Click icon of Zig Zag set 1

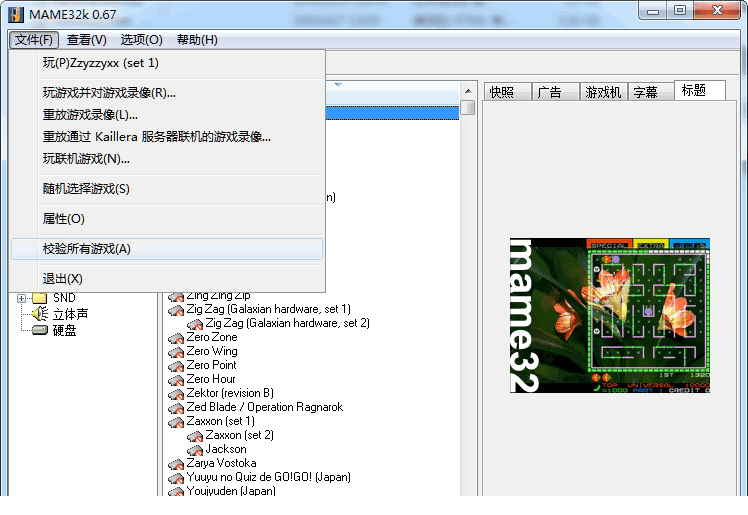tap(176, 311)
